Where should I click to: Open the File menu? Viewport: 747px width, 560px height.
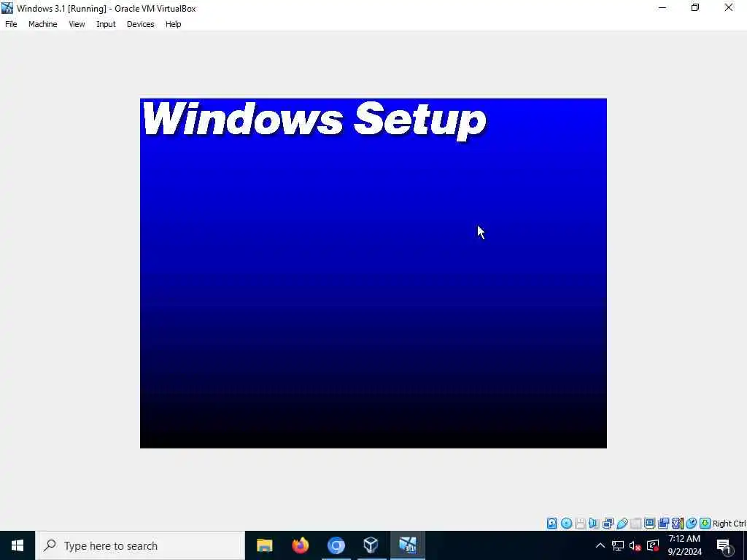coord(11,24)
